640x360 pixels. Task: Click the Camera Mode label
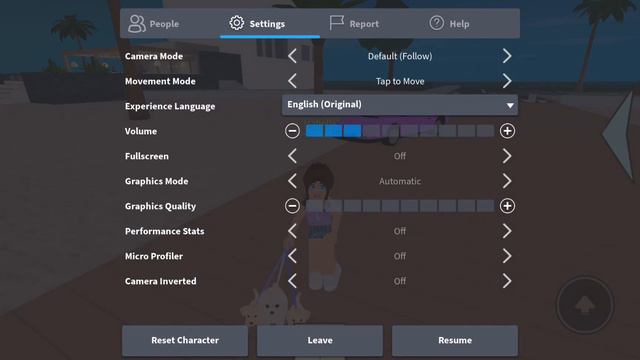click(154, 56)
